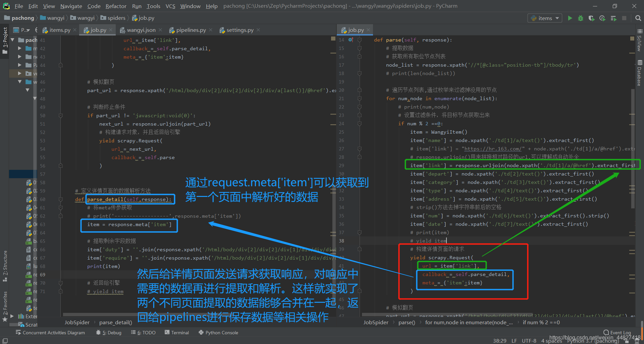
Task: Open the Refactor menu
Action: (x=116, y=6)
